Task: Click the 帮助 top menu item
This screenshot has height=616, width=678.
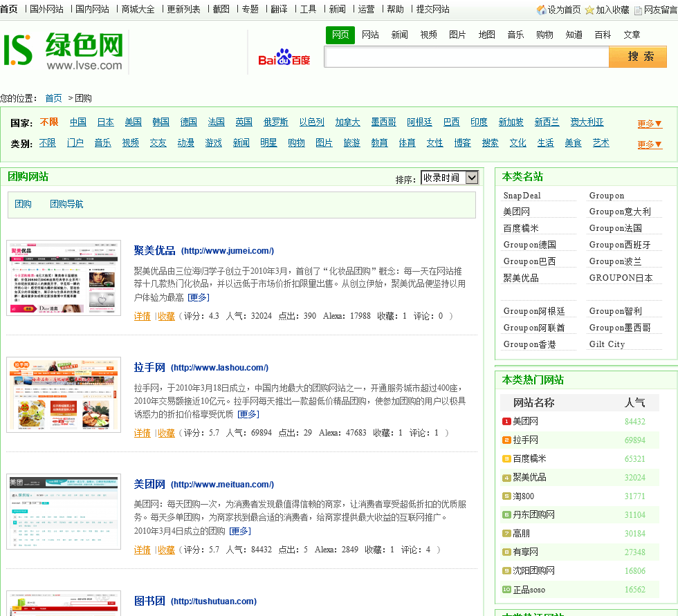Action: [395, 9]
